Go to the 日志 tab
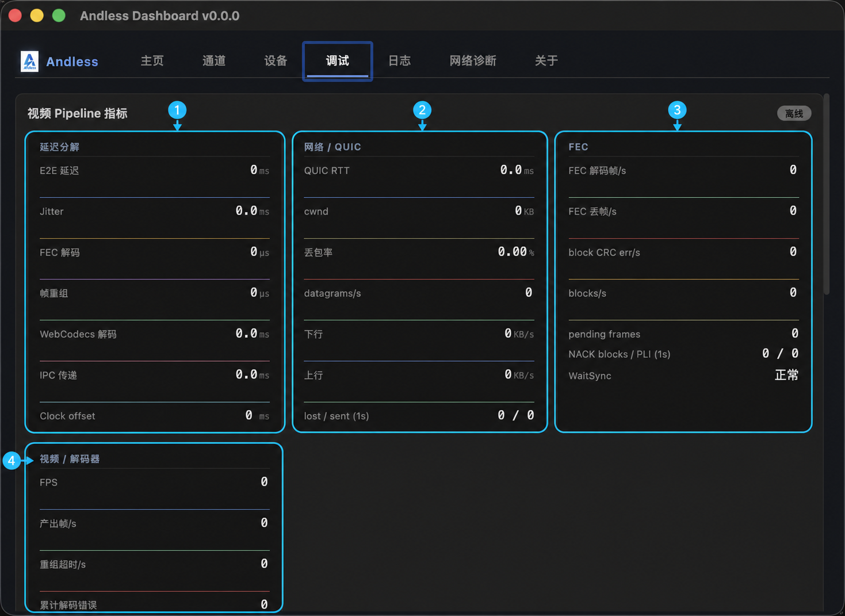This screenshot has width=845, height=616. coord(399,60)
